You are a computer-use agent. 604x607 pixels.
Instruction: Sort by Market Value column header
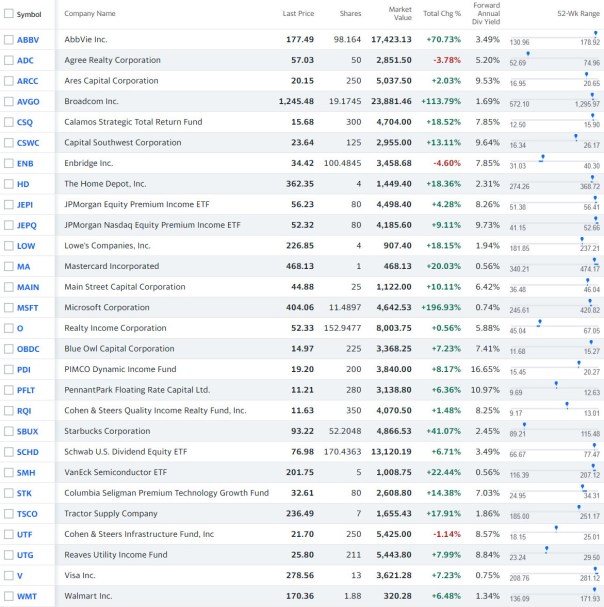click(400, 14)
